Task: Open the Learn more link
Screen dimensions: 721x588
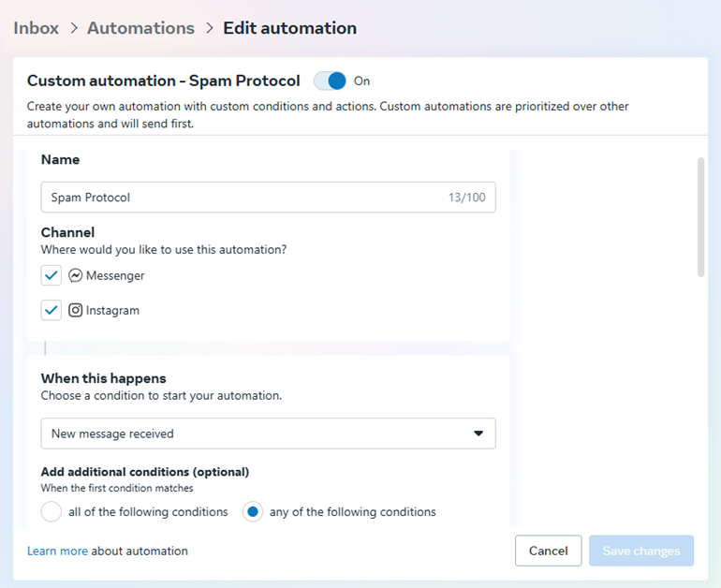Action: pos(57,551)
